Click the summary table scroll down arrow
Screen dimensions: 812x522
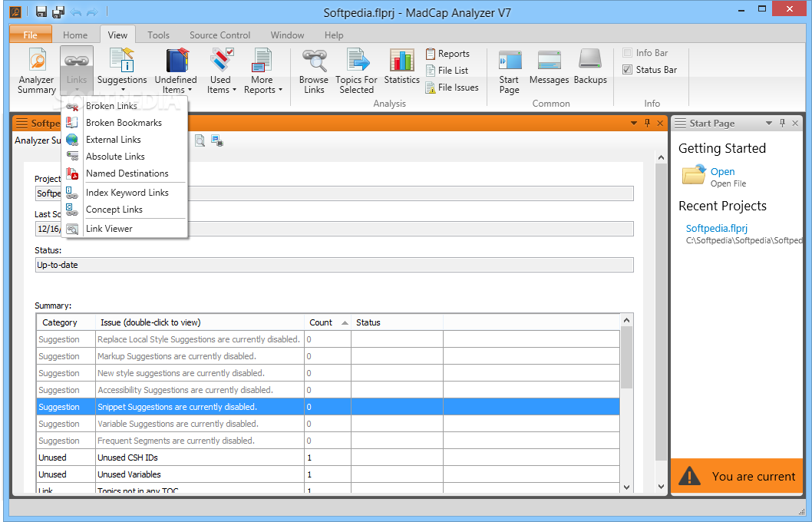[626, 487]
